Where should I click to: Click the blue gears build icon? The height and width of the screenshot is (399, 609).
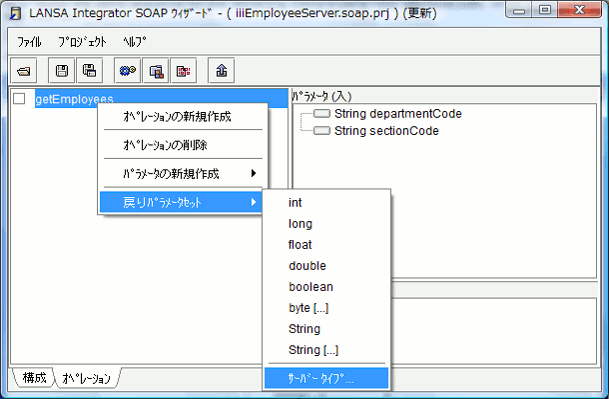(128, 71)
